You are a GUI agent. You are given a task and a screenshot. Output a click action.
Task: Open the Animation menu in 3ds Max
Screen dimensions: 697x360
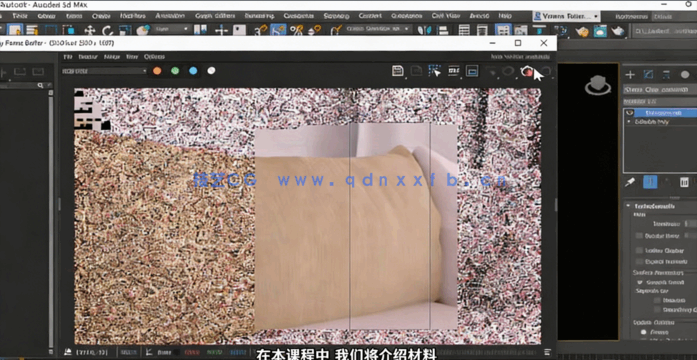pyautogui.click(x=170, y=16)
